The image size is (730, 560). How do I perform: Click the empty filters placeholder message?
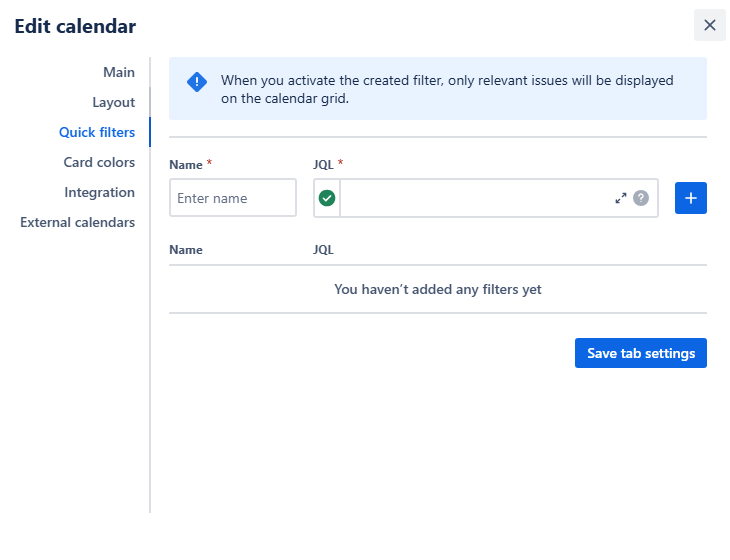pos(437,289)
